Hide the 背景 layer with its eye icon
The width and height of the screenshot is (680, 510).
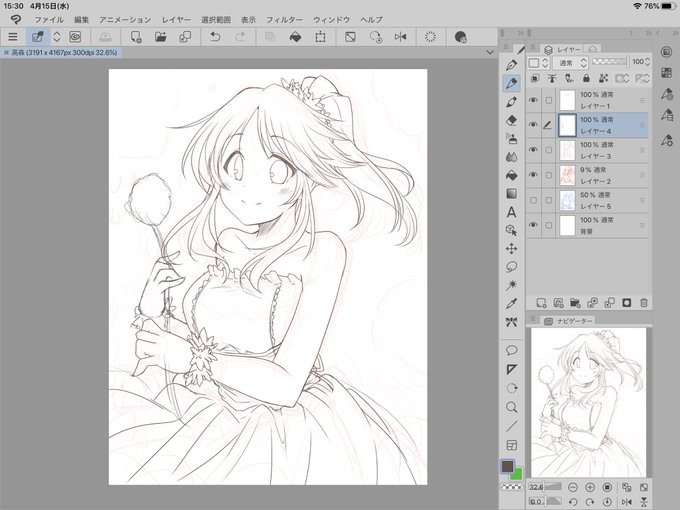point(533,225)
